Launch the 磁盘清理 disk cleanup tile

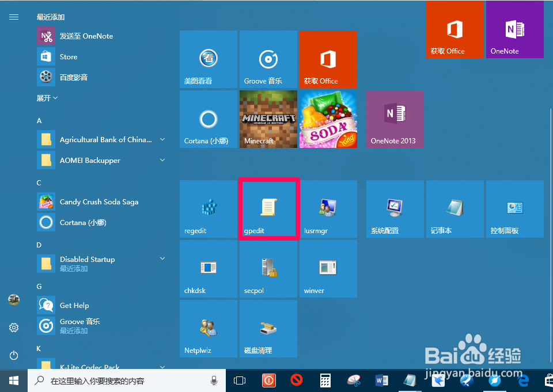[x=268, y=329]
